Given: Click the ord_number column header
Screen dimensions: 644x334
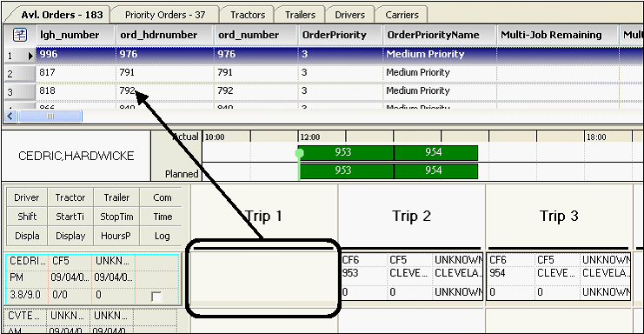Looking at the screenshot, I should click(x=256, y=35).
